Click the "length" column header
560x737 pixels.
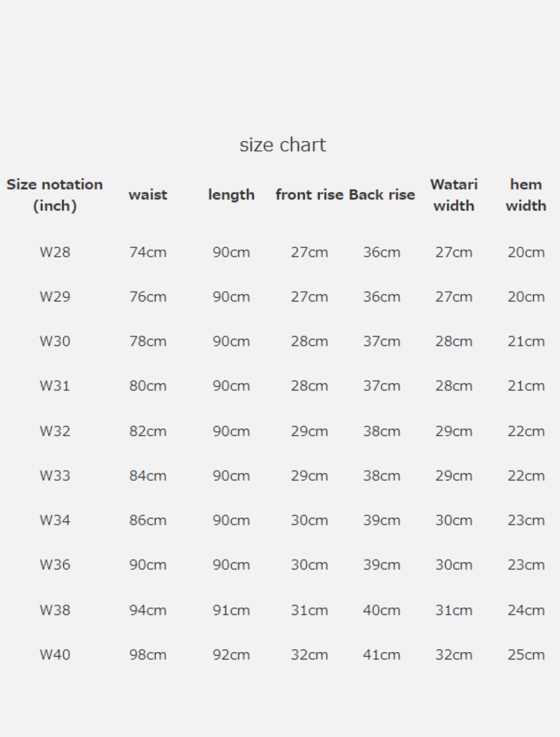(231, 195)
